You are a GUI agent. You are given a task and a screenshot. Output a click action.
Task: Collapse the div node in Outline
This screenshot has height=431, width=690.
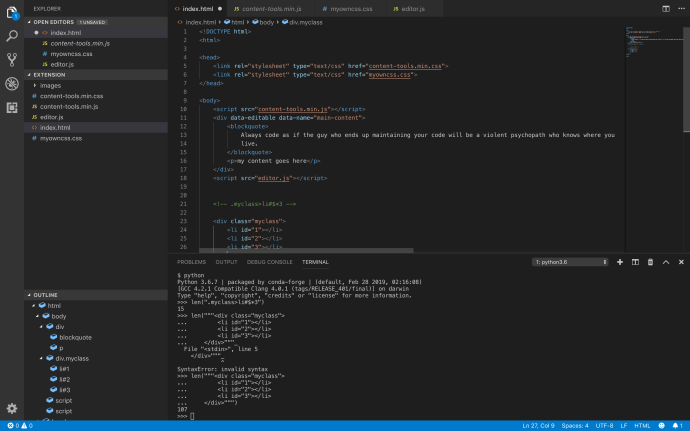click(41, 327)
